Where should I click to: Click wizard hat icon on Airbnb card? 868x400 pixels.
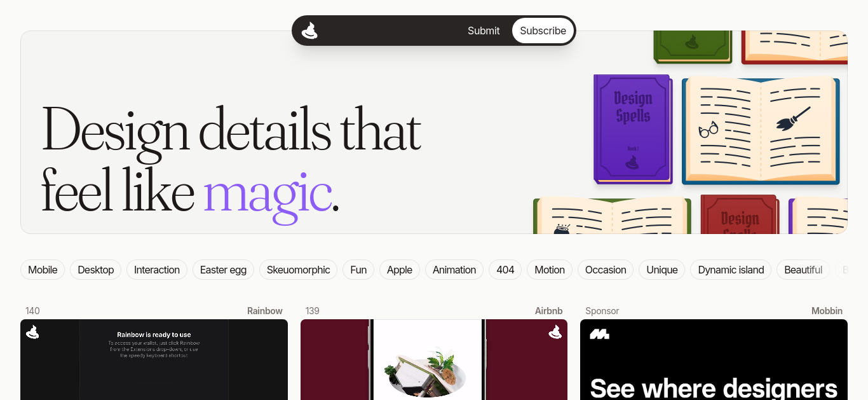tap(555, 332)
